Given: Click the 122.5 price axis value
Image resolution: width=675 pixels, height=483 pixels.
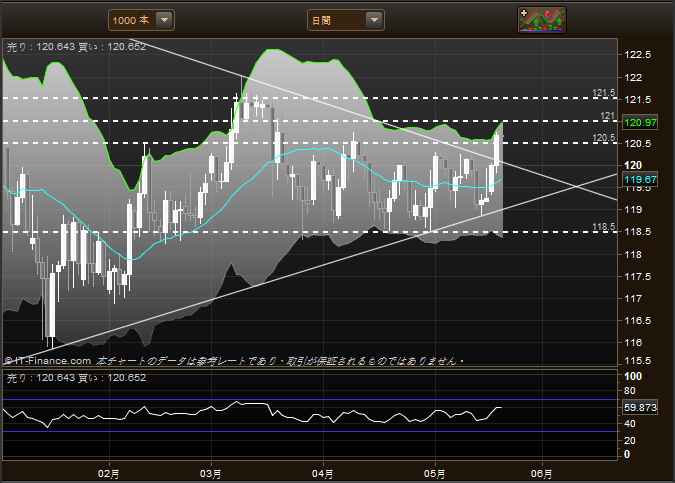Looking at the screenshot, I should click(638, 55).
